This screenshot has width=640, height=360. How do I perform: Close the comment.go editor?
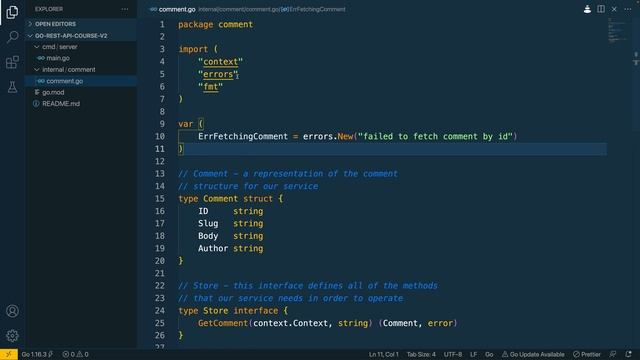(614, 9)
